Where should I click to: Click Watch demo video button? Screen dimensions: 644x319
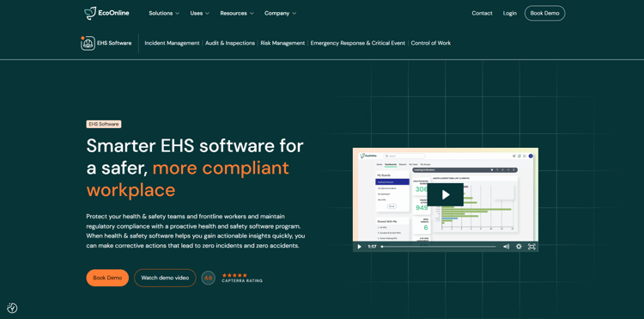coord(165,278)
